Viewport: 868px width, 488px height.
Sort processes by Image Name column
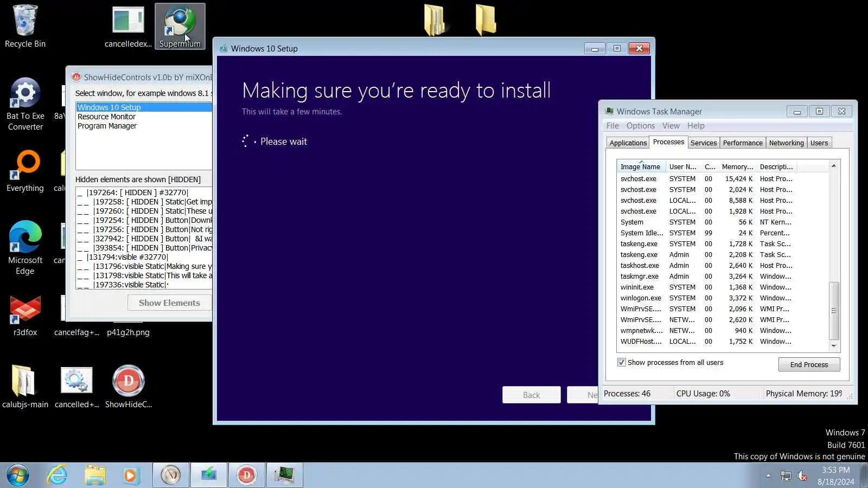[x=641, y=166]
